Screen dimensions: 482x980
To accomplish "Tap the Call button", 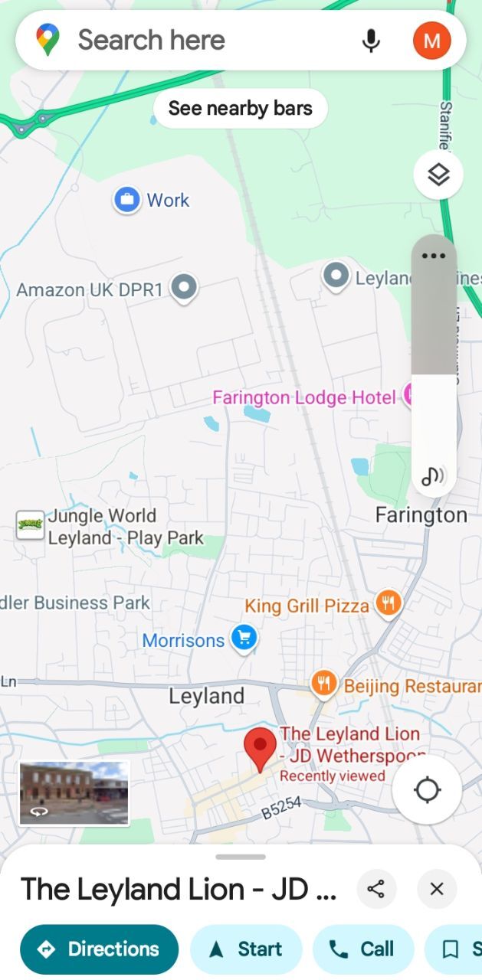I will pos(362,949).
